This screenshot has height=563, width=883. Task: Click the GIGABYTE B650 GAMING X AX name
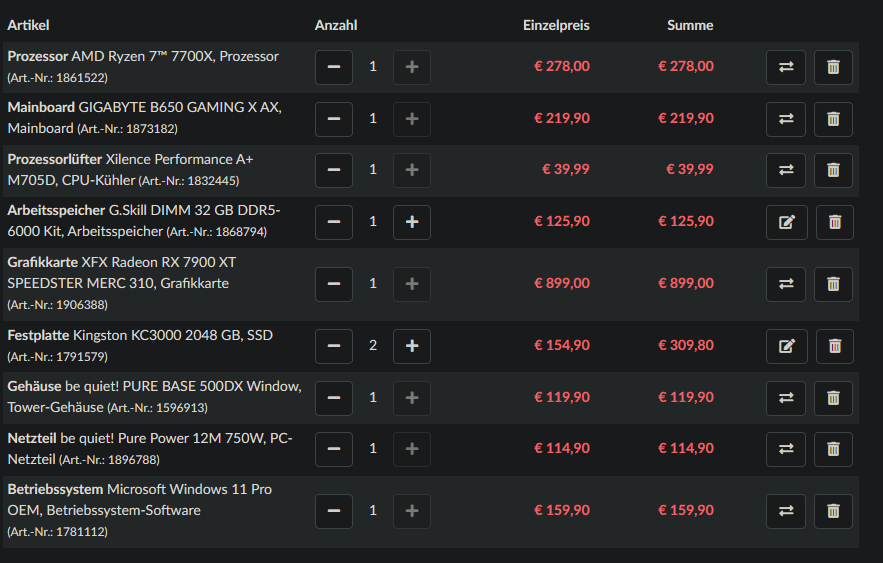(180, 107)
